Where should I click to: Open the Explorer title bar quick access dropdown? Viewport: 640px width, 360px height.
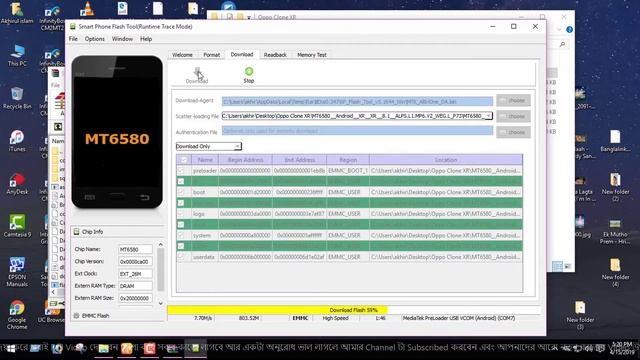249,18
